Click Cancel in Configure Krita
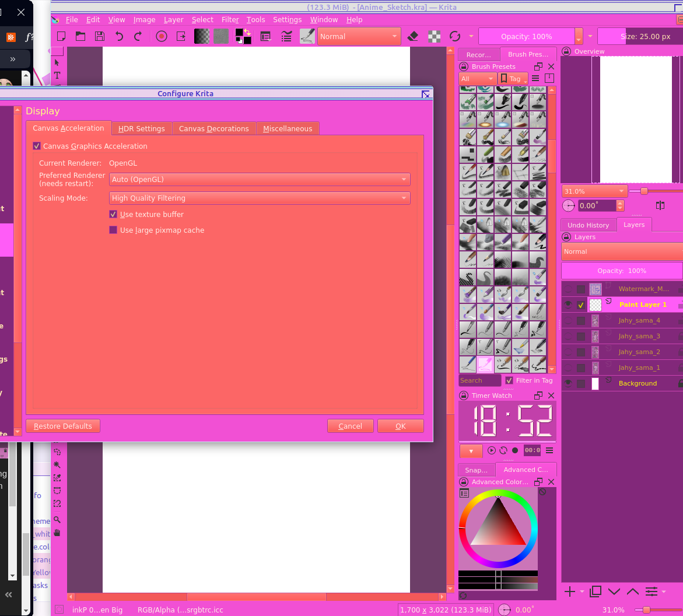This screenshot has height=616, width=683. [350, 426]
